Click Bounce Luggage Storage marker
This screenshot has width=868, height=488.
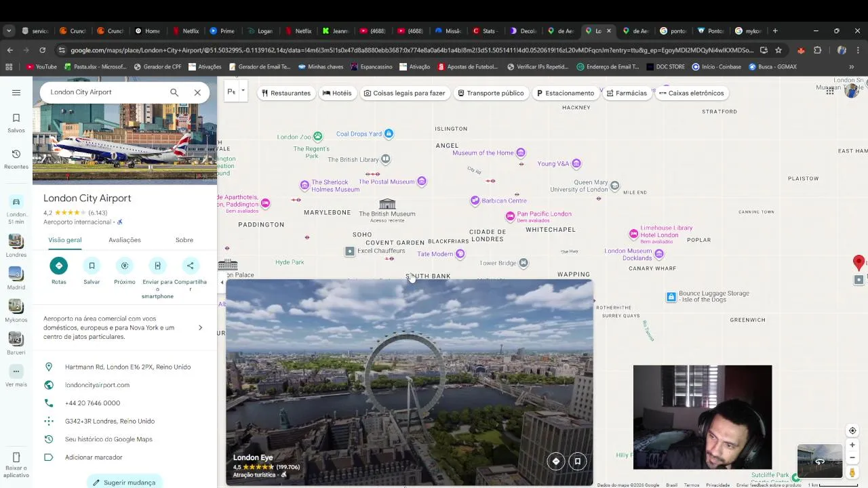coord(671,297)
